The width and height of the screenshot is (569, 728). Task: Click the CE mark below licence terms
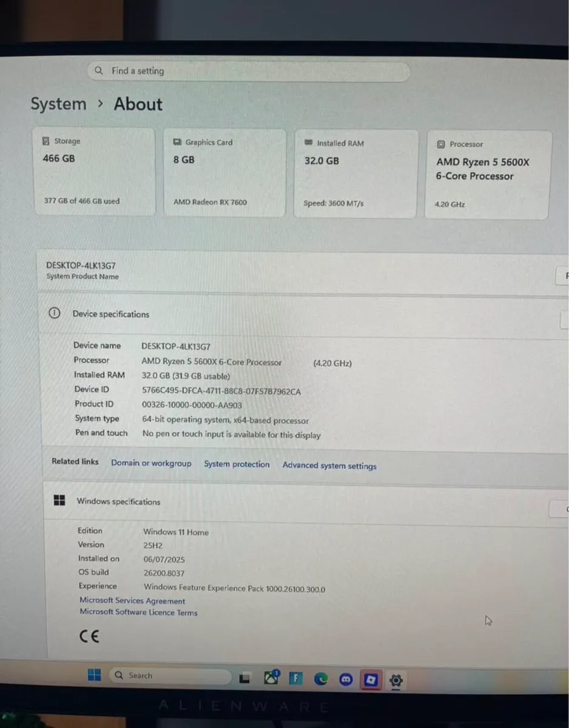pyautogui.click(x=89, y=636)
